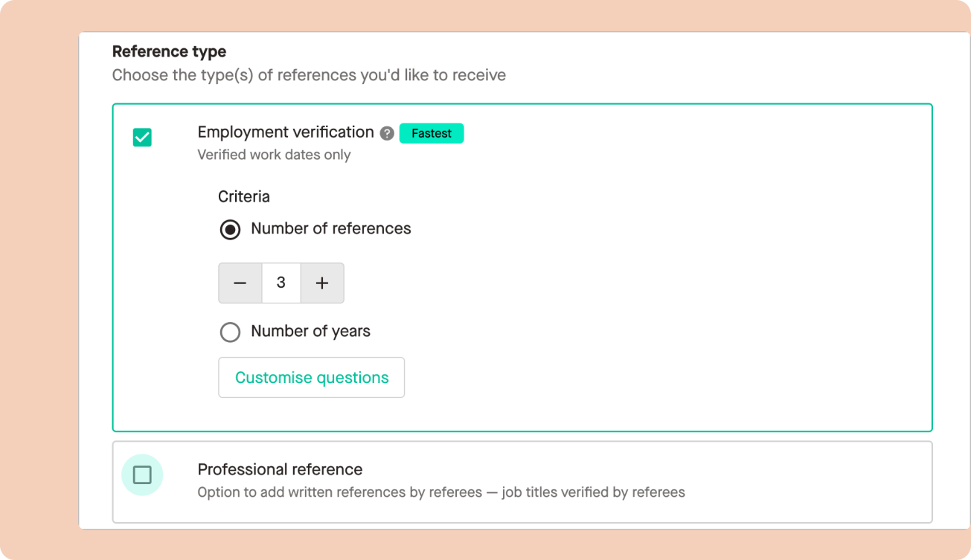Click the Criteria label
The width and height of the screenshot is (971, 560).
pyautogui.click(x=244, y=197)
